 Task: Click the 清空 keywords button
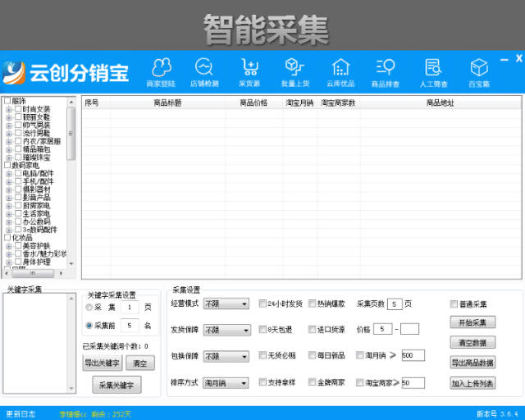pos(140,363)
